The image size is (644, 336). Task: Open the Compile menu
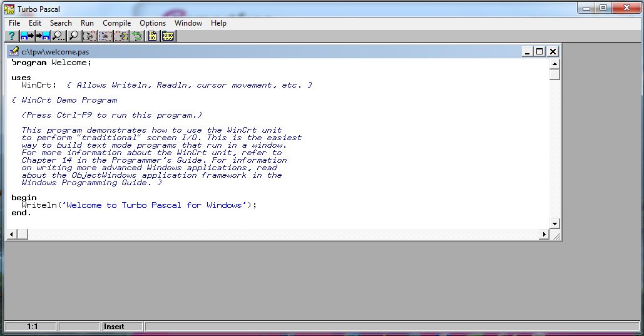(116, 23)
